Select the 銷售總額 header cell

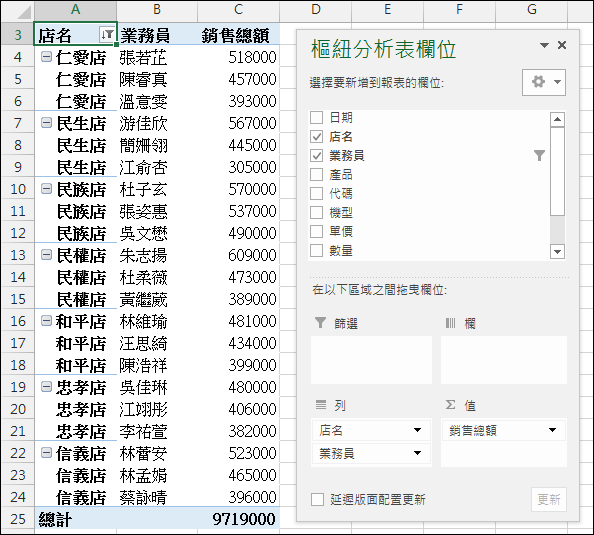(x=238, y=35)
